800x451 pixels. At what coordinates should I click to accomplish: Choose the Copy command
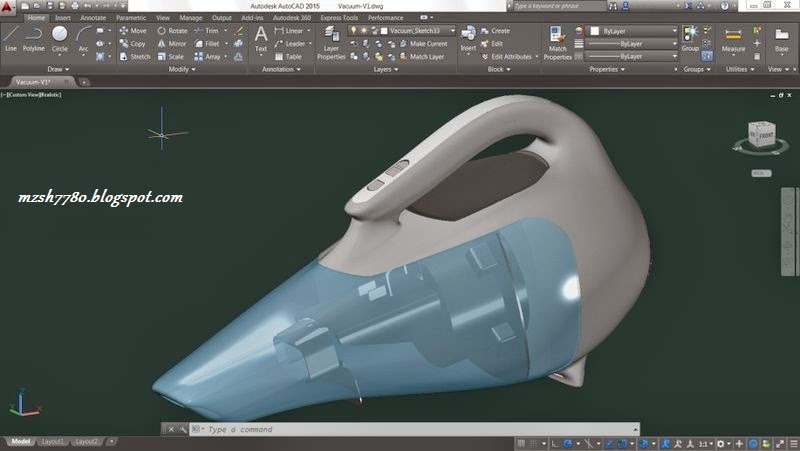[x=133, y=44]
